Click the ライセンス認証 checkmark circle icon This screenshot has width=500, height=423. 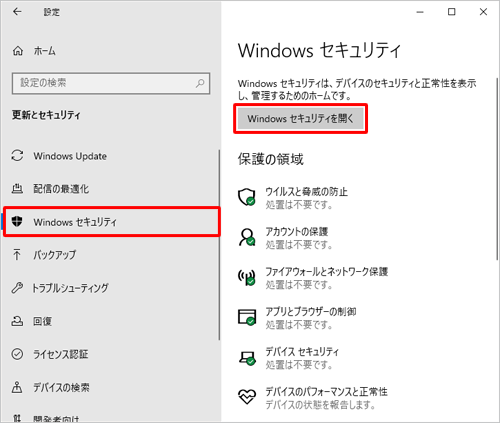17,354
